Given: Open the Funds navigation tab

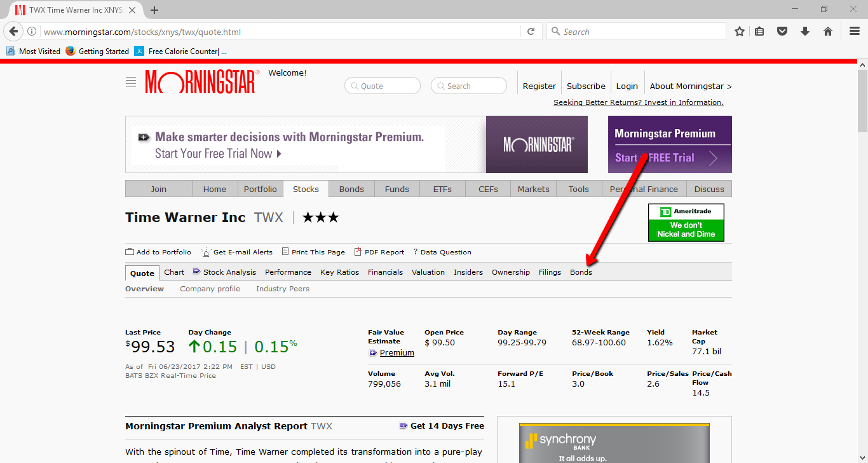Looking at the screenshot, I should click(397, 189).
